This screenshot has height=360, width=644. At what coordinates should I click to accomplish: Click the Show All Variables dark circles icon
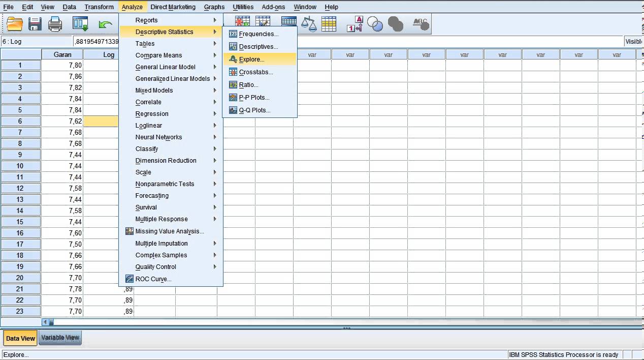pyautogui.click(x=395, y=24)
